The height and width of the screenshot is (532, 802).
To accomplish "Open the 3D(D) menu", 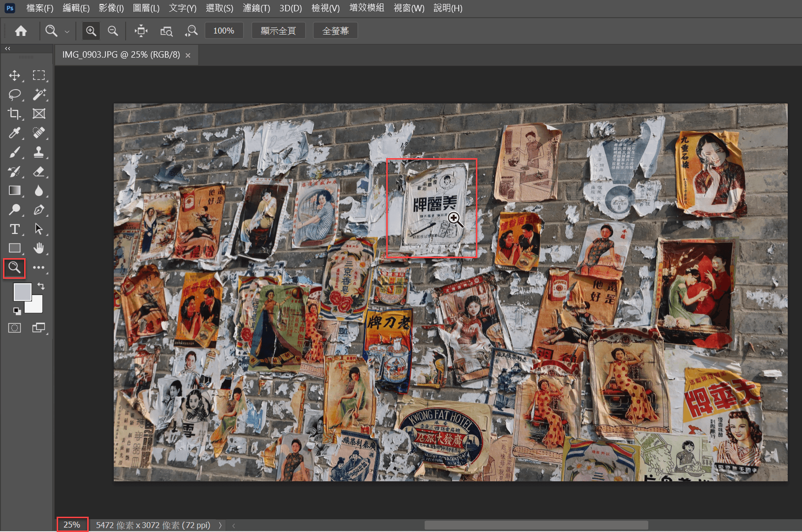I will [x=291, y=8].
